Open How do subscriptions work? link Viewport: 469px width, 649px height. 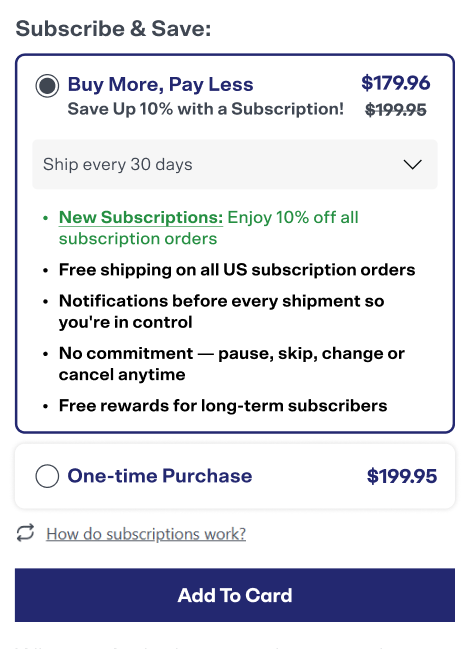(146, 534)
